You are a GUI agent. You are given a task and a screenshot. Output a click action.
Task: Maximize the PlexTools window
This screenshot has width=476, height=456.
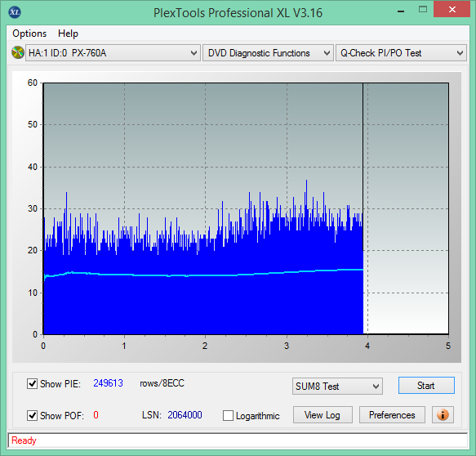pos(423,10)
